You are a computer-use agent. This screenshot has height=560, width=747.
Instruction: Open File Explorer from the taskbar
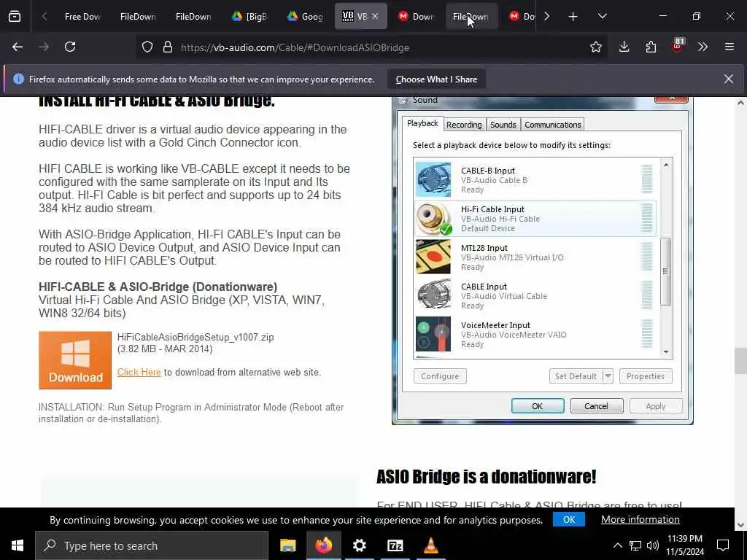(x=287, y=545)
